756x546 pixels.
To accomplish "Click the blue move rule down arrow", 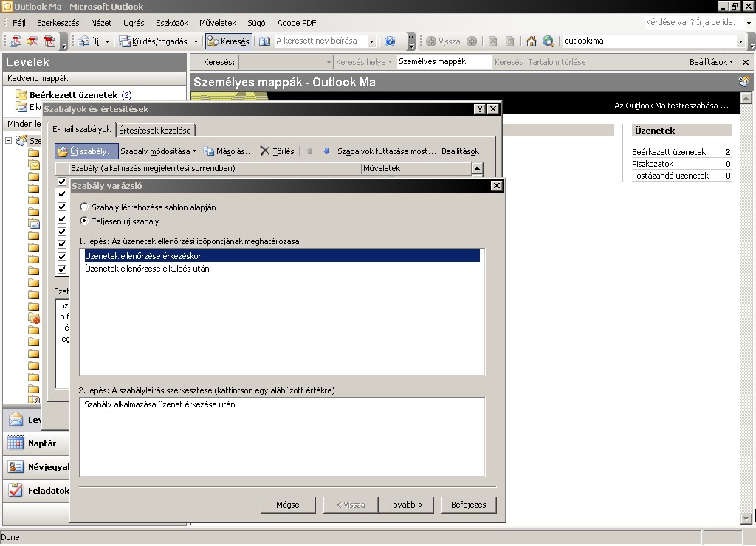I will point(326,151).
